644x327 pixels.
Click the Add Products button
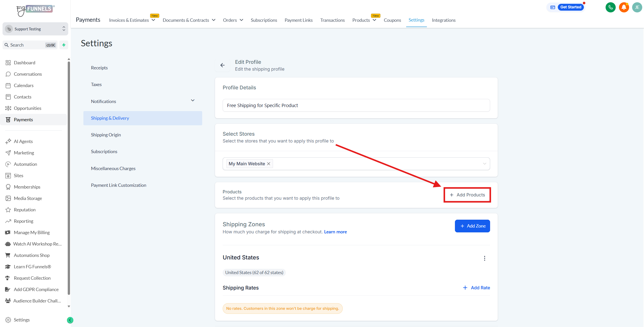pyautogui.click(x=467, y=195)
